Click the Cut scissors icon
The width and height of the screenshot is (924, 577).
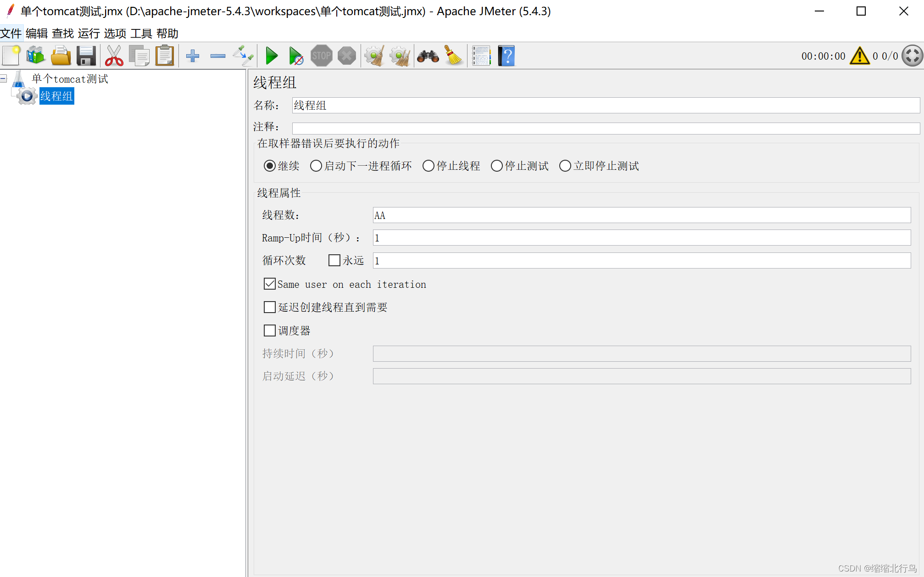click(114, 56)
